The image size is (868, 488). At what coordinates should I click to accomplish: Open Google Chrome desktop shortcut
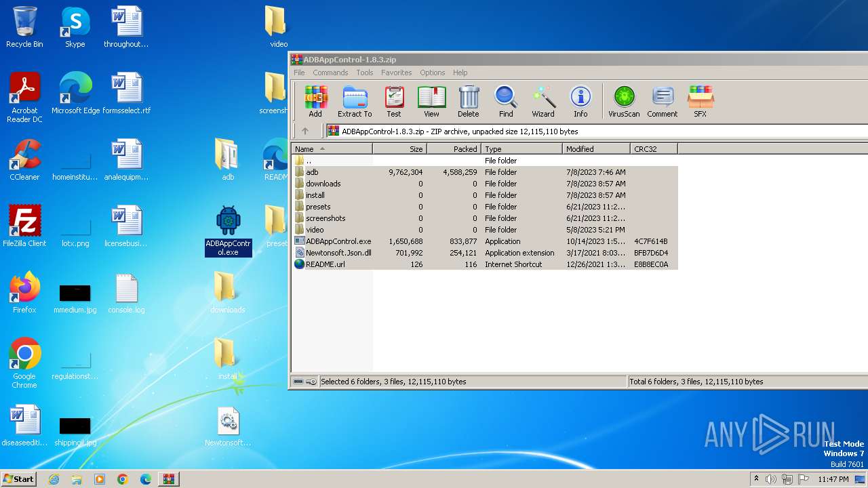[x=24, y=363]
